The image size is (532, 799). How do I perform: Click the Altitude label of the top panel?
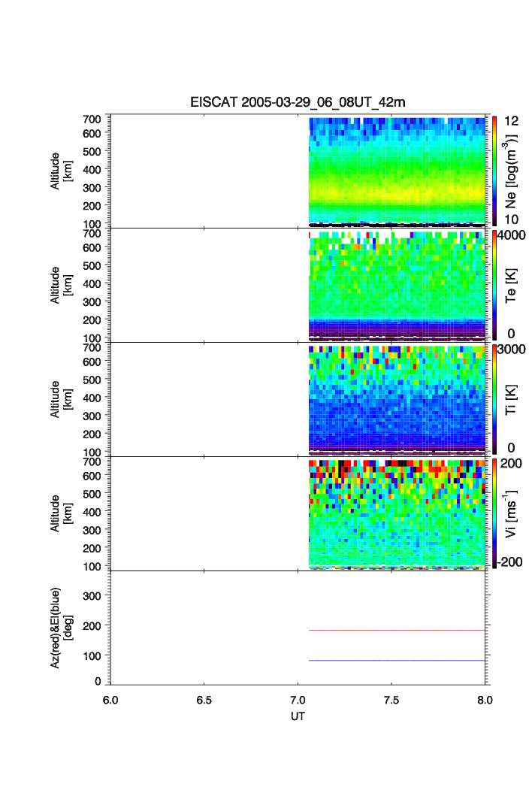(x=60, y=171)
